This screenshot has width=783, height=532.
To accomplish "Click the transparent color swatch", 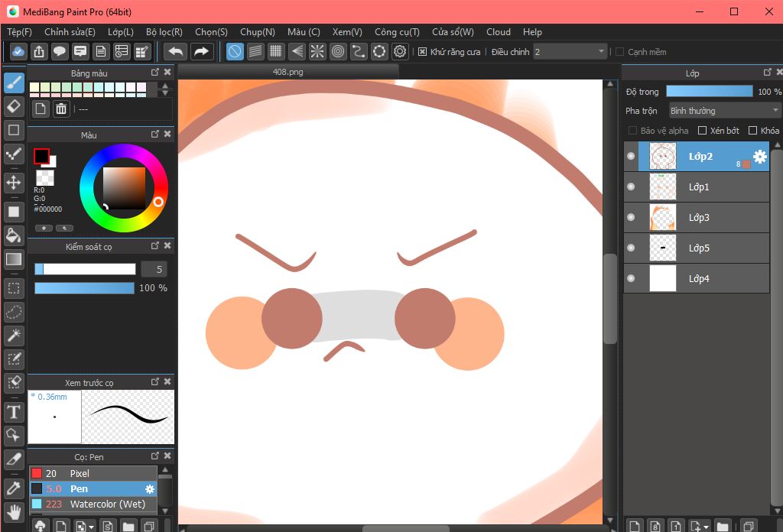I will click(x=45, y=177).
